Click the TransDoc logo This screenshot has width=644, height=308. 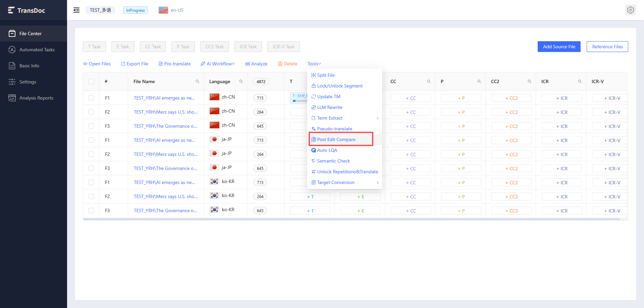pyautogui.click(x=26, y=10)
